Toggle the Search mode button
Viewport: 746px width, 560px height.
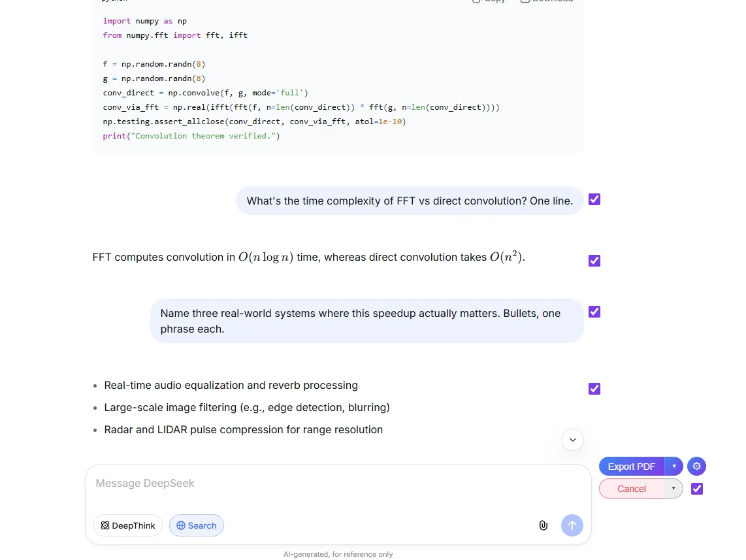coord(197,525)
